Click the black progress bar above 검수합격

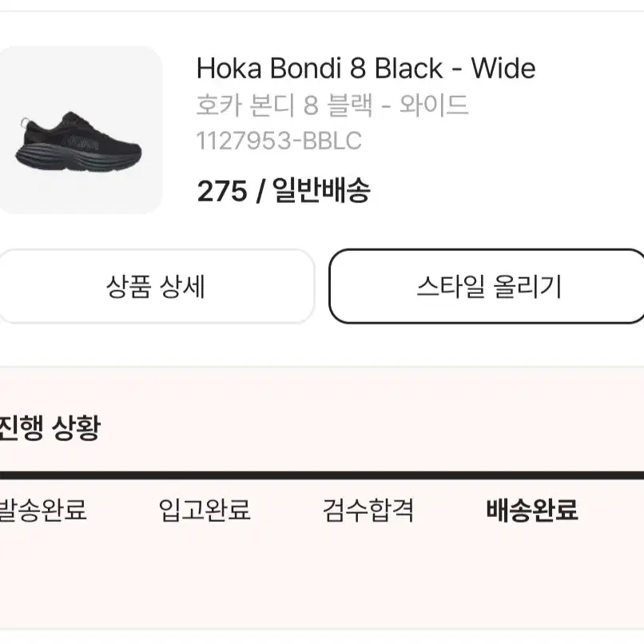tap(368, 475)
